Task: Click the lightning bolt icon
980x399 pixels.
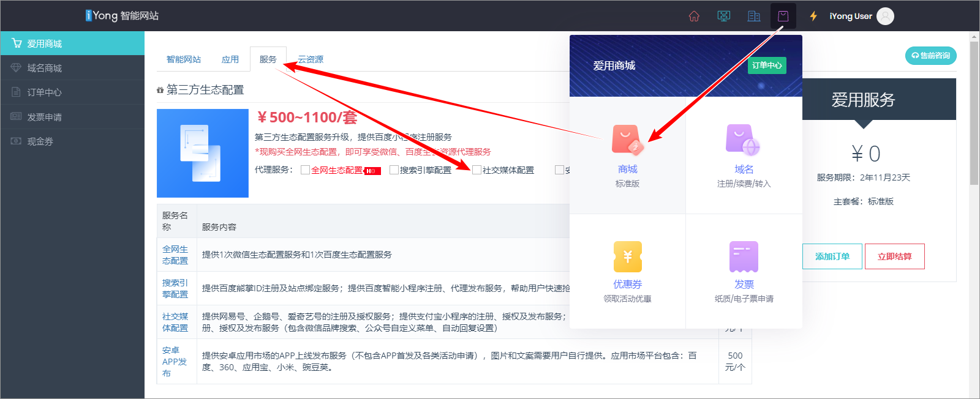Action: [813, 16]
